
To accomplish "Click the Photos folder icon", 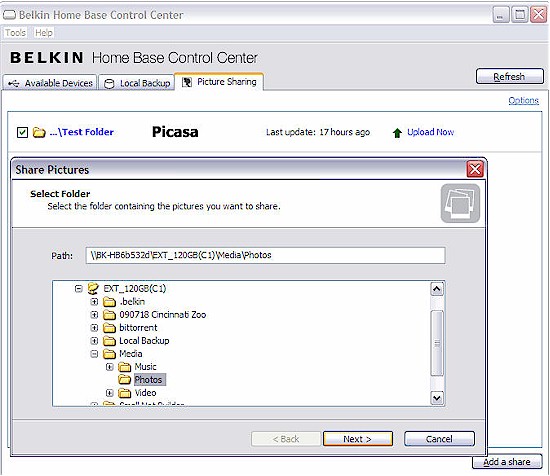I will tap(125, 380).
